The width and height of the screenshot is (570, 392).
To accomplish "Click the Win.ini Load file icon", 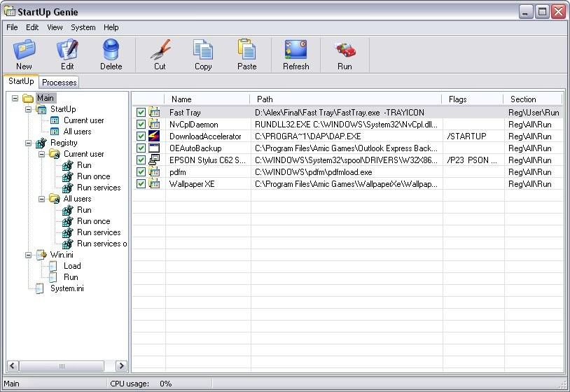I will 53,266.
